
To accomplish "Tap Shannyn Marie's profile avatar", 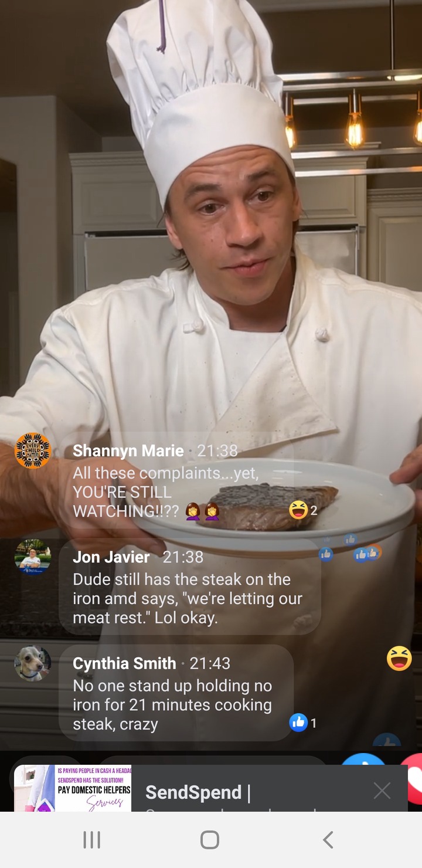I will coord(33,450).
